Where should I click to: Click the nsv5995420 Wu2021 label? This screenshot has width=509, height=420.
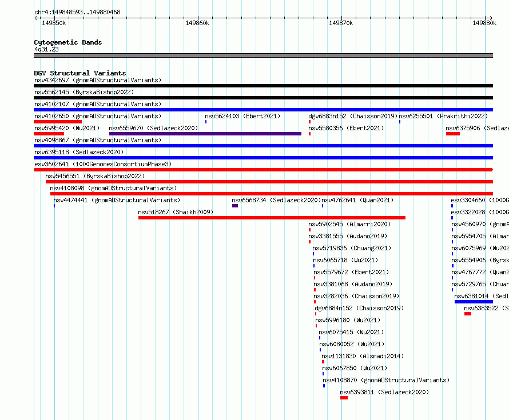tap(67, 128)
